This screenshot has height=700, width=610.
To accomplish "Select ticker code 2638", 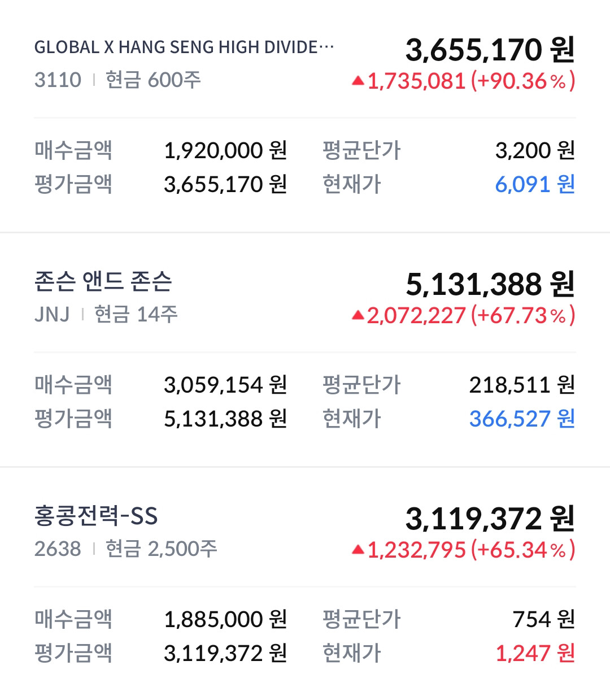I will pyautogui.click(x=58, y=549).
